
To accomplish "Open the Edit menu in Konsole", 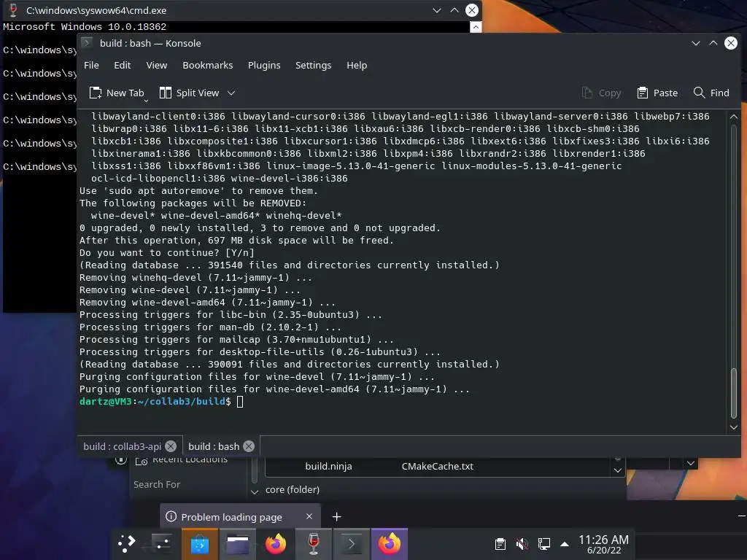I will (x=122, y=65).
